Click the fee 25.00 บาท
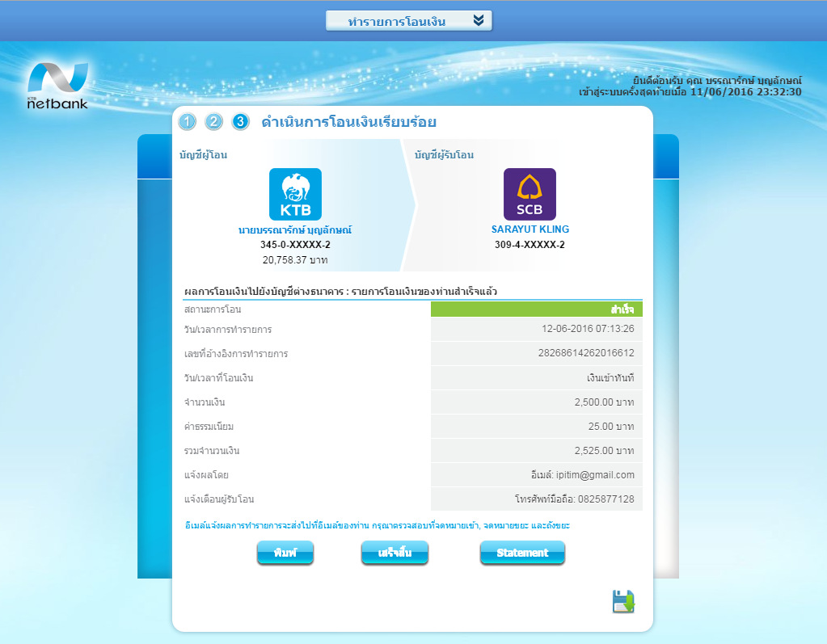The image size is (827, 644). 611,427
